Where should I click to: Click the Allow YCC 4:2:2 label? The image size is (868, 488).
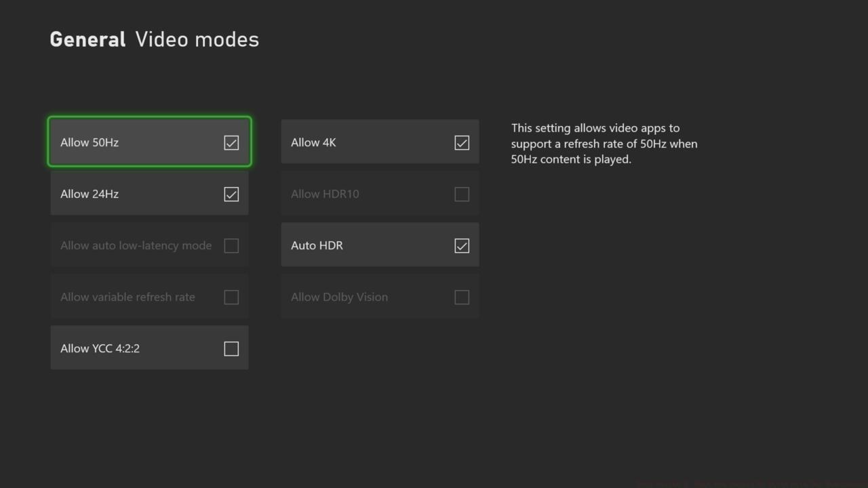click(x=100, y=349)
